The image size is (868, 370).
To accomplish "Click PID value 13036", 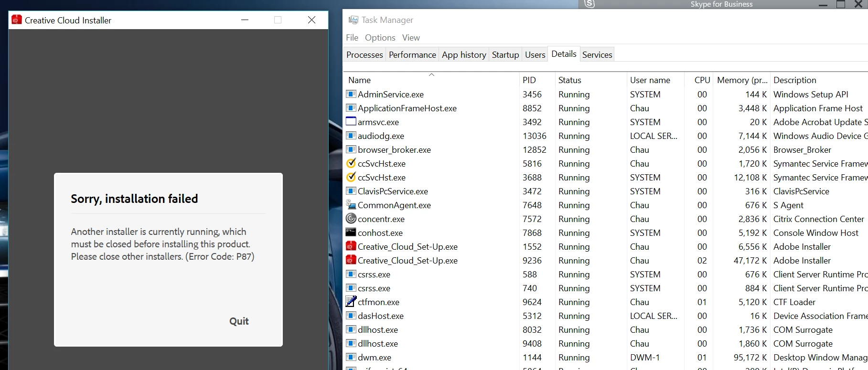I will click(535, 136).
